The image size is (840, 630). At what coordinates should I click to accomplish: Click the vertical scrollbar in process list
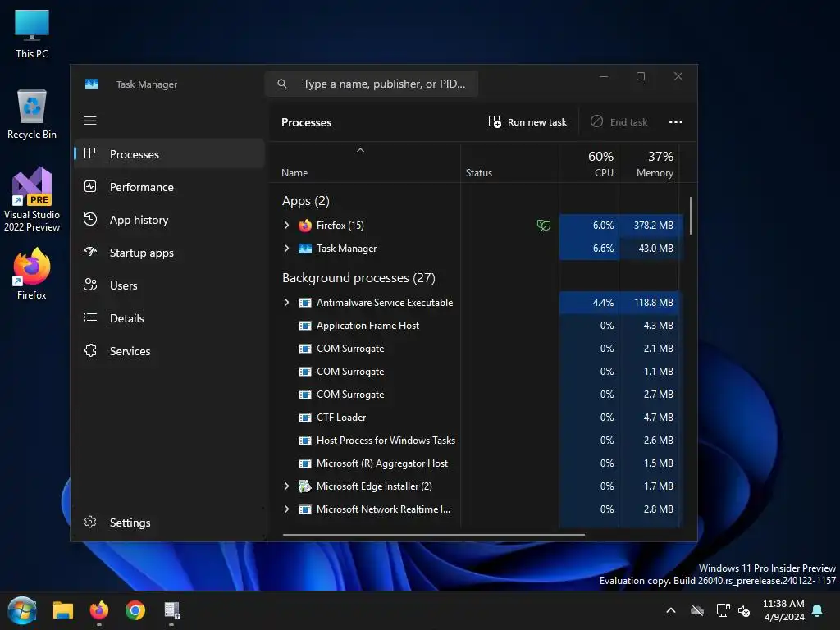coord(691,216)
